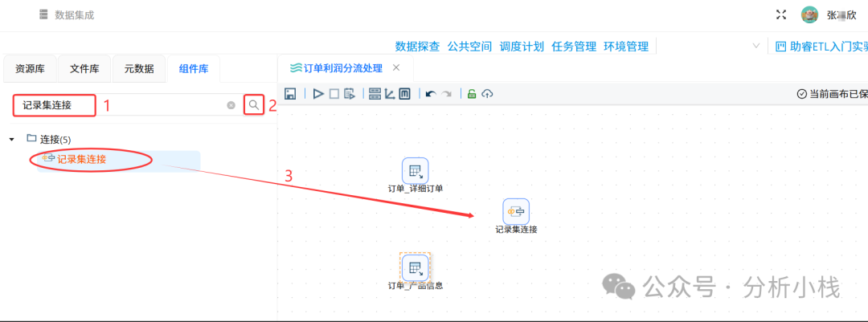Click the magnifier search icon
Viewport: 868px width, 322px height.
coord(253,104)
